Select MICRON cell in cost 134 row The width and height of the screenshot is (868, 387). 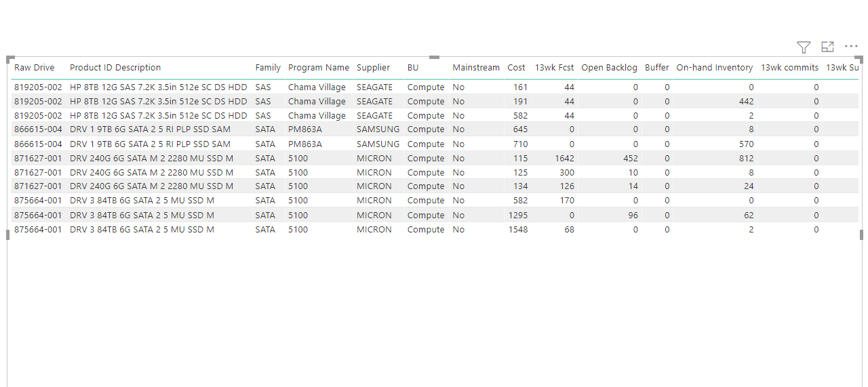click(x=374, y=186)
